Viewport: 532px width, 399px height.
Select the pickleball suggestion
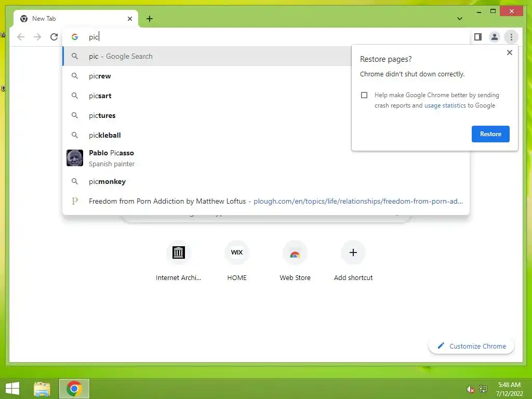pyautogui.click(x=207, y=135)
